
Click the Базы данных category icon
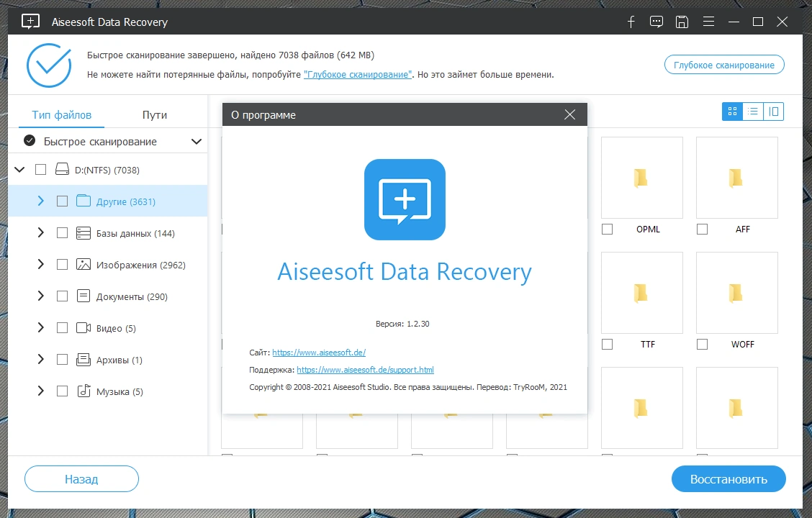84,233
